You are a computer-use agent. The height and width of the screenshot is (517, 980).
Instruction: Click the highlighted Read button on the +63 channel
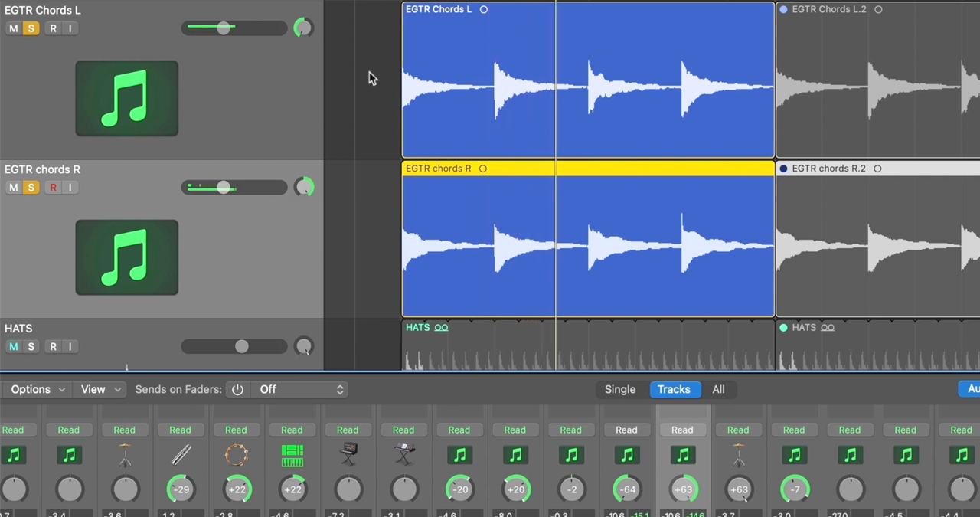[682, 430]
